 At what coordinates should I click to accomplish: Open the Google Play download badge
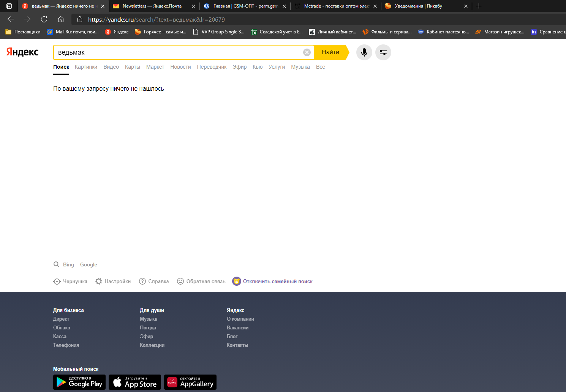(79, 382)
